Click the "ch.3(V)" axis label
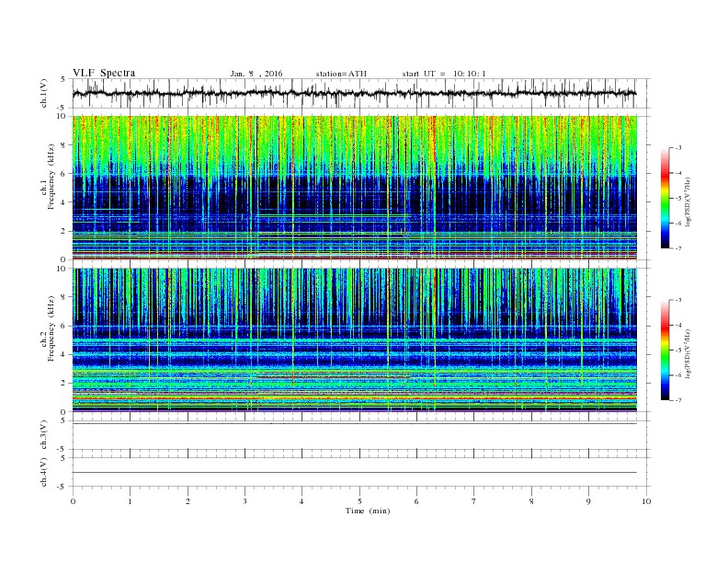Image resolution: width=728 pixels, height=563 pixels. tap(43, 435)
